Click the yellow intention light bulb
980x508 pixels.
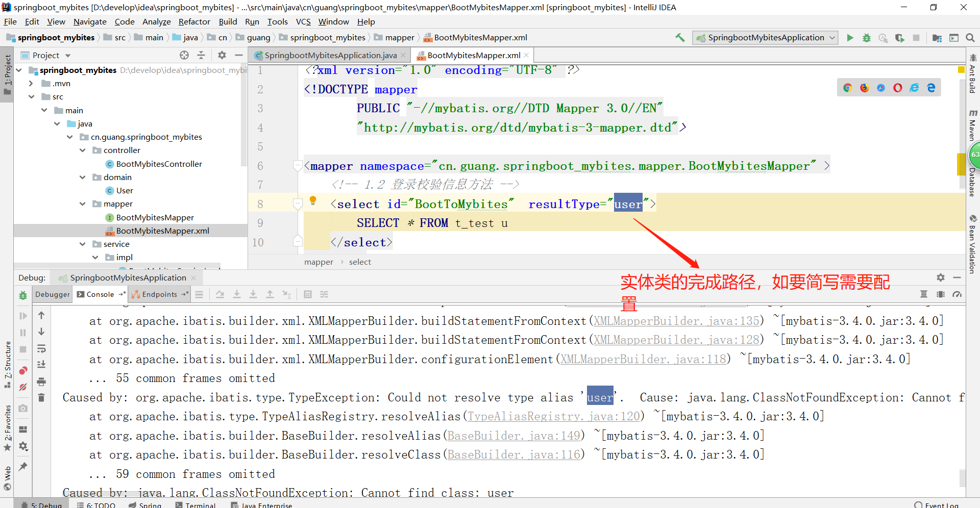(x=313, y=200)
